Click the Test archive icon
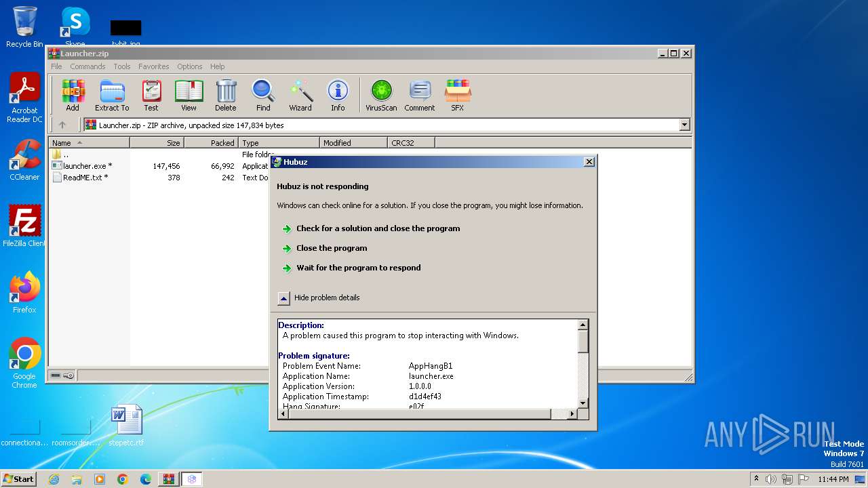 tap(151, 96)
